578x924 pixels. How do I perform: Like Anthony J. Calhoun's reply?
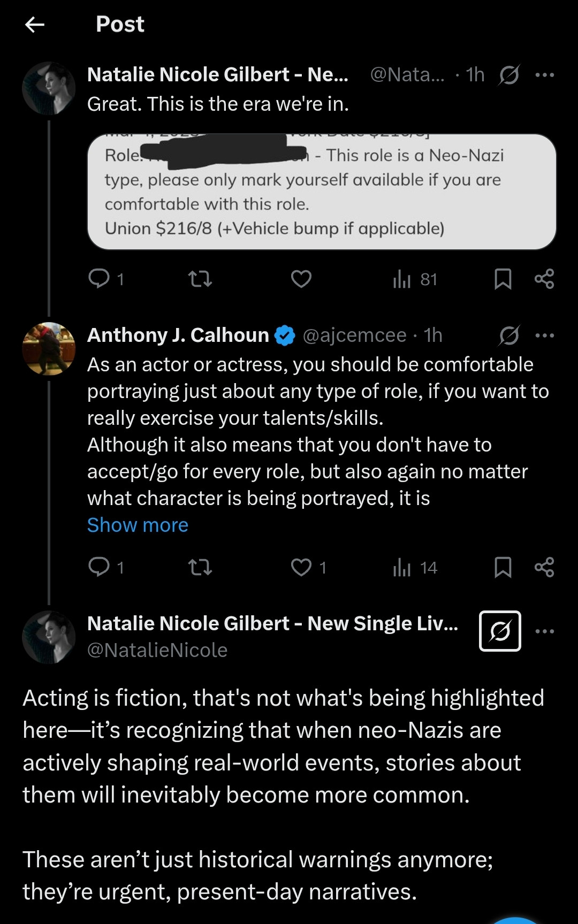(308, 567)
